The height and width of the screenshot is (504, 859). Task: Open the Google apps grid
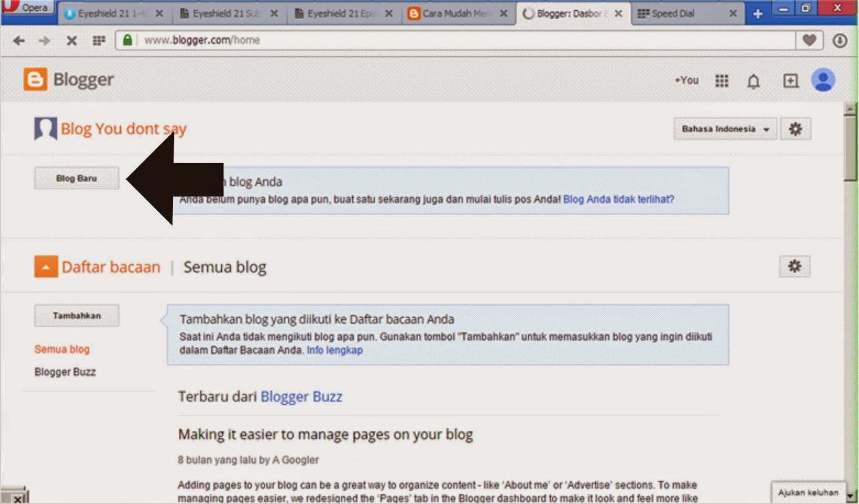pos(722,81)
